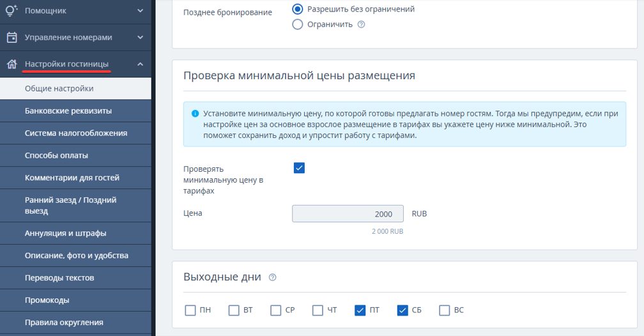Open Промокоды menu item

pos(75,300)
